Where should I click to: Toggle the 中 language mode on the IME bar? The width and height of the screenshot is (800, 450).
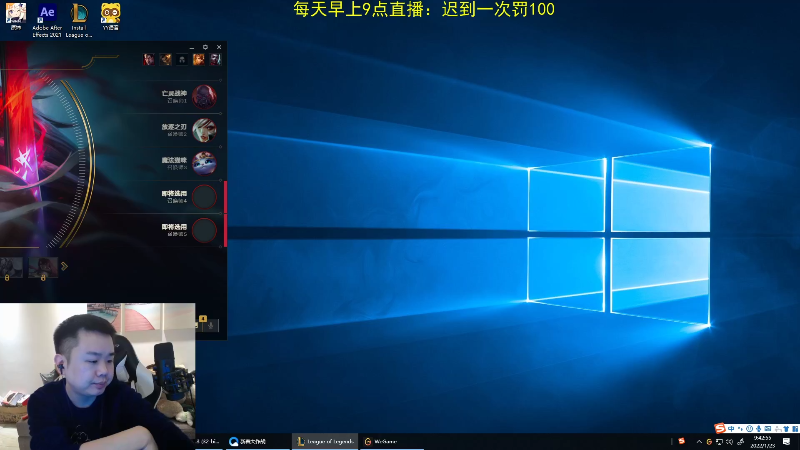pos(731,429)
